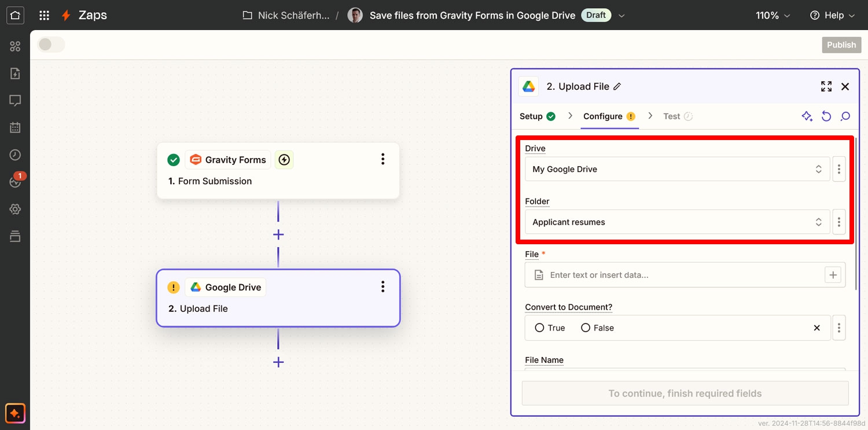Select the Gravity Forms Form Submission step

(278, 171)
